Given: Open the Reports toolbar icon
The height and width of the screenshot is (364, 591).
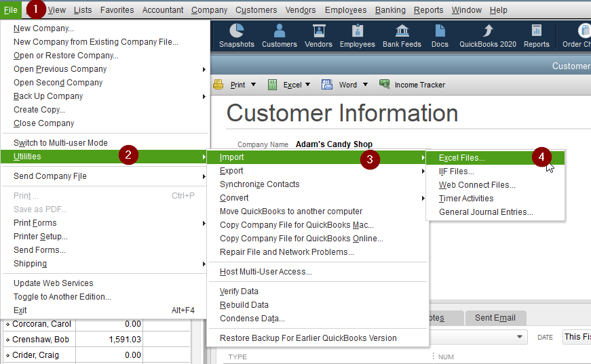Looking at the screenshot, I should [x=536, y=36].
